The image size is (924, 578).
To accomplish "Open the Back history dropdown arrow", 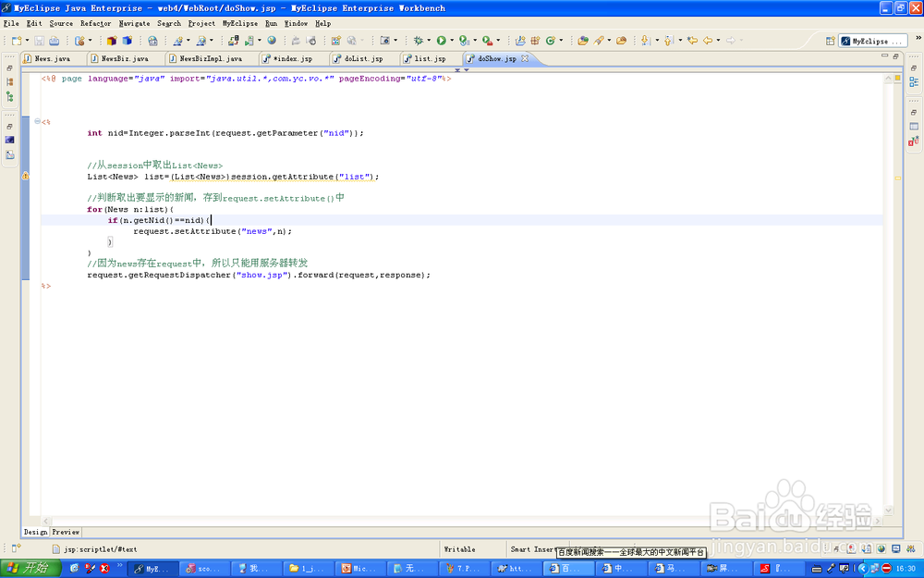I will click(x=718, y=41).
